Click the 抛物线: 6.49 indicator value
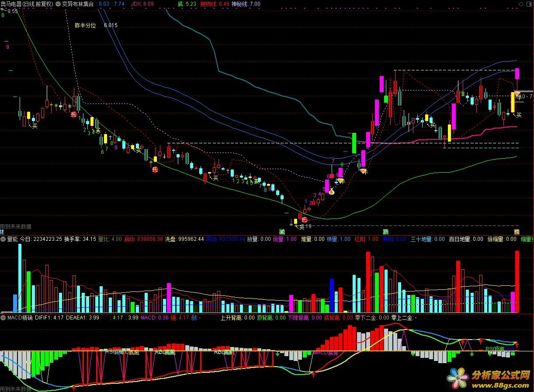Screen dimensions: 534x392 [x=215, y=4]
